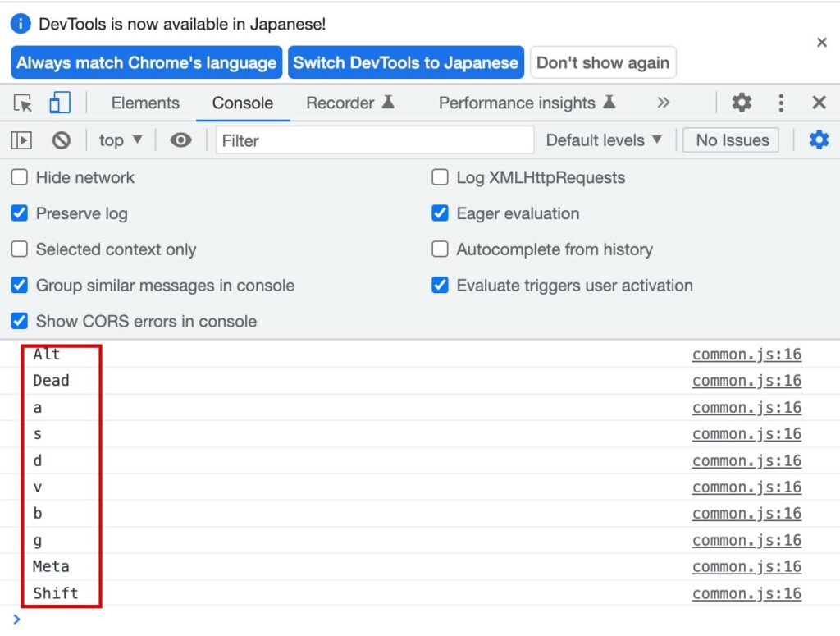This screenshot has height=636, width=840.
Task: Activate the inspect element picker icon
Action: [23, 103]
